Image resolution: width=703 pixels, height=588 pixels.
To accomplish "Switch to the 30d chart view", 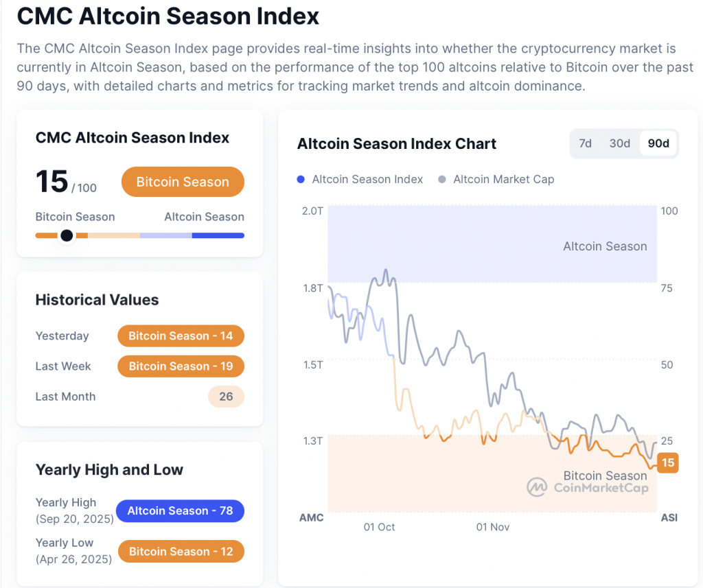I will [x=619, y=143].
